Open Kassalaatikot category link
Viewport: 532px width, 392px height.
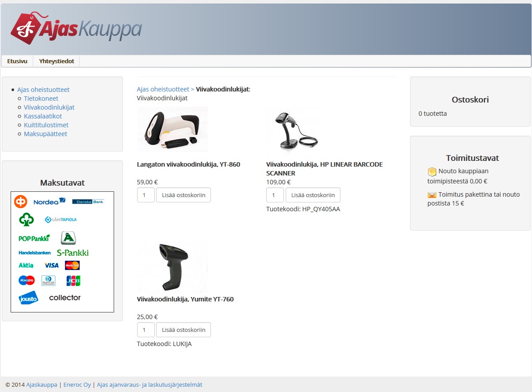click(43, 116)
